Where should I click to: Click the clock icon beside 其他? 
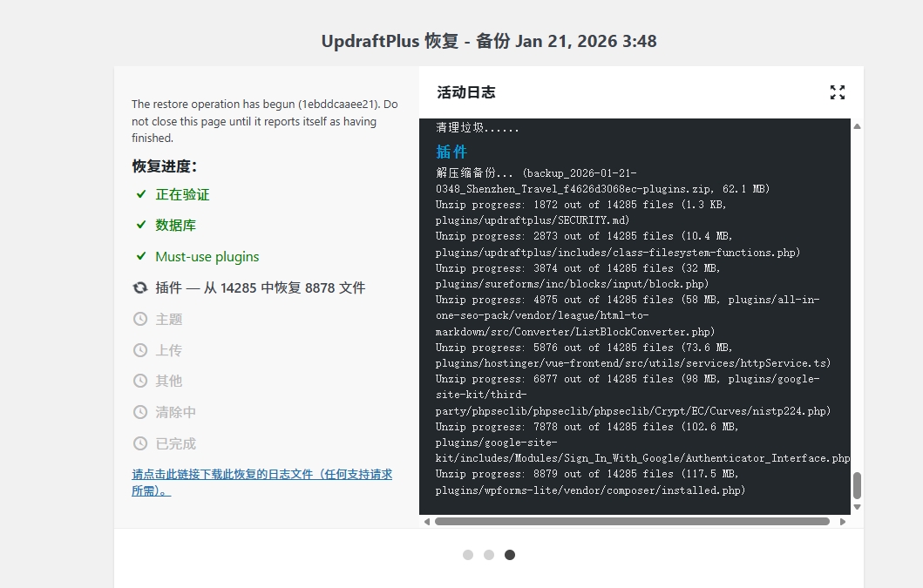point(140,381)
